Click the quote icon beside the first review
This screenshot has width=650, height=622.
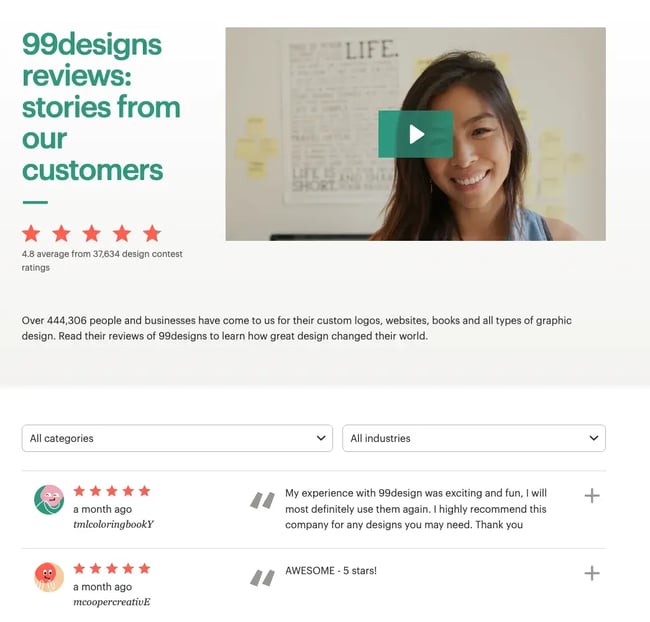click(x=262, y=499)
